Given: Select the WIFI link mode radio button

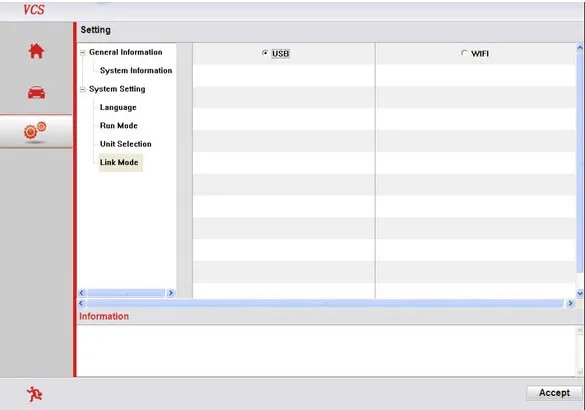Looking at the screenshot, I should pos(464,53).
